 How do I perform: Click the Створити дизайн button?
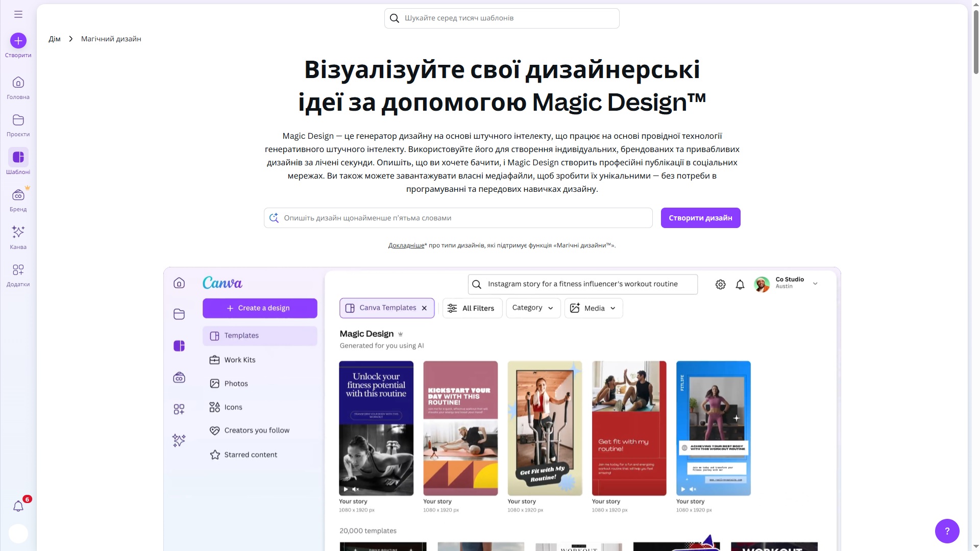click(x=700, y=218)
